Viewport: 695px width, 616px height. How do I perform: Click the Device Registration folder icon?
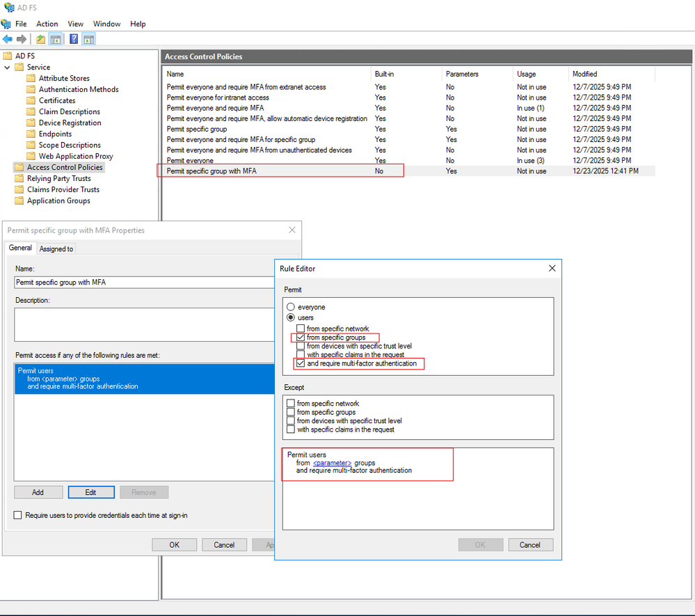pyautogui.click(x=31, y=123)
